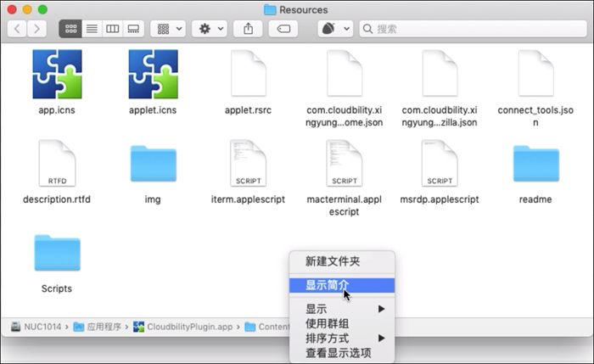Choose 新建文件夹 from context menu
Image resolution: width=594 pixels, height=364 pixels.
(333, 262)
